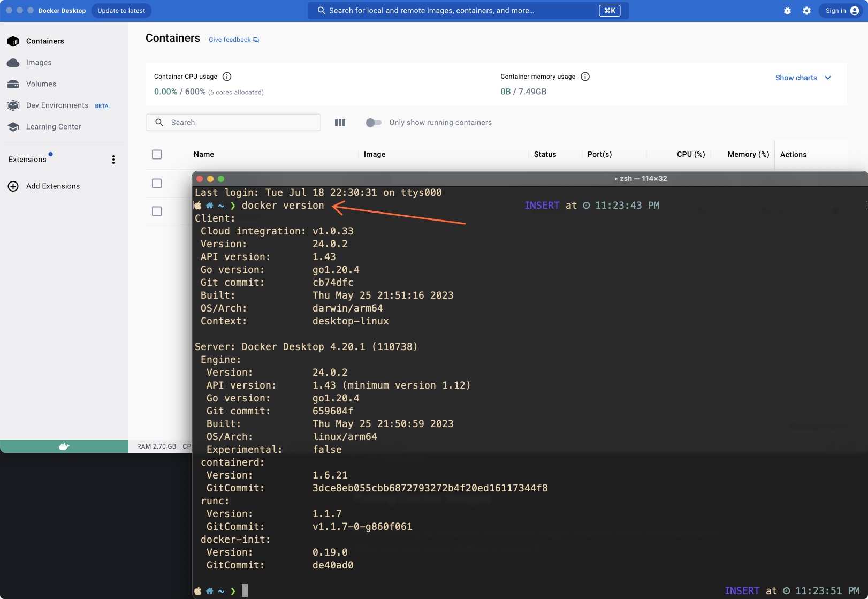Viewport: 868px width, 599px height.
Task: Click the Images cloud icon in sidebar
Action: coord(13,63)
